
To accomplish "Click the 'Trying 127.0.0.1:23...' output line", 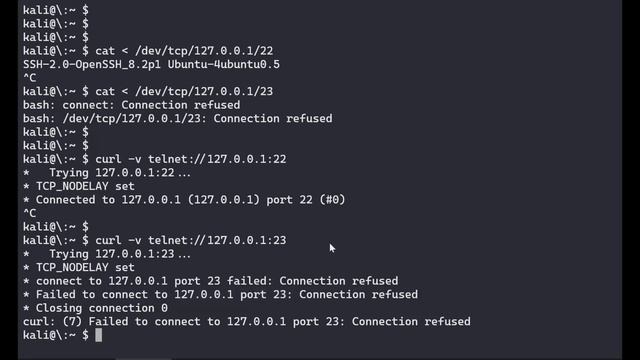I will 107,254.
